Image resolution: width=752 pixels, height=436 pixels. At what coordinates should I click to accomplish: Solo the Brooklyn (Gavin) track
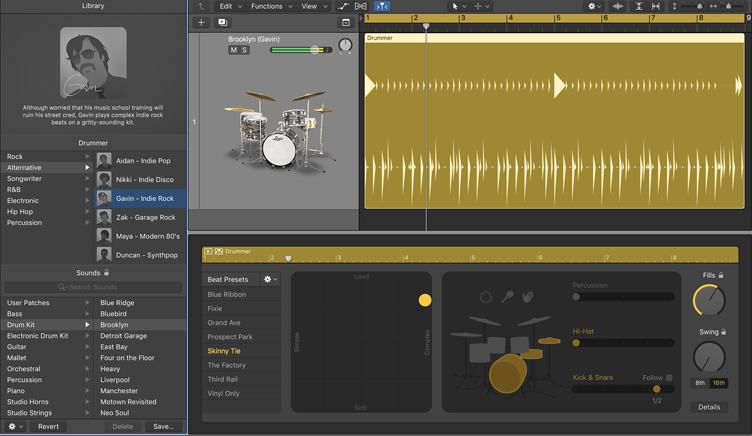(x=244, y=50)
